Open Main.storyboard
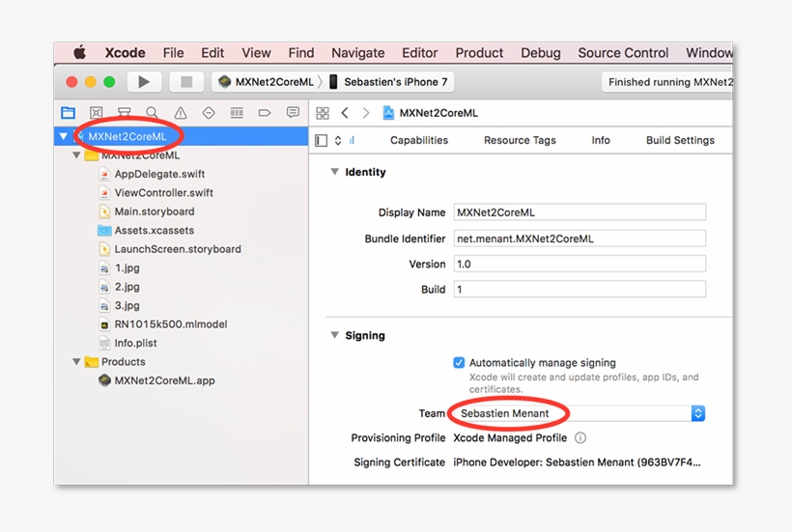 point(155,211)
